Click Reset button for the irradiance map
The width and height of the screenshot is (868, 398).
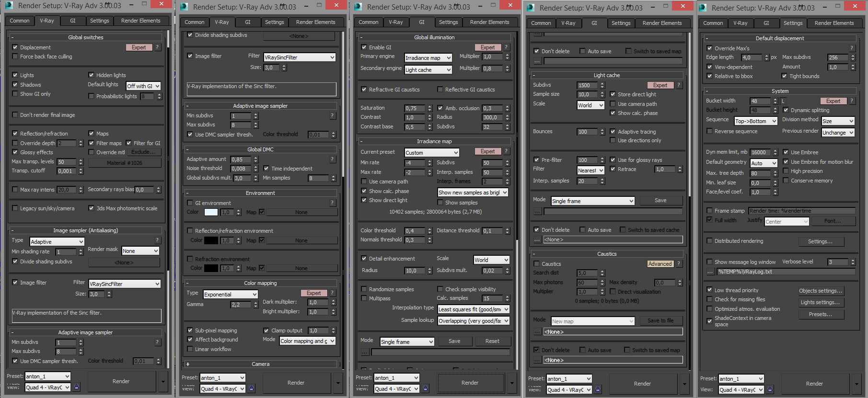tap(492, 341)
